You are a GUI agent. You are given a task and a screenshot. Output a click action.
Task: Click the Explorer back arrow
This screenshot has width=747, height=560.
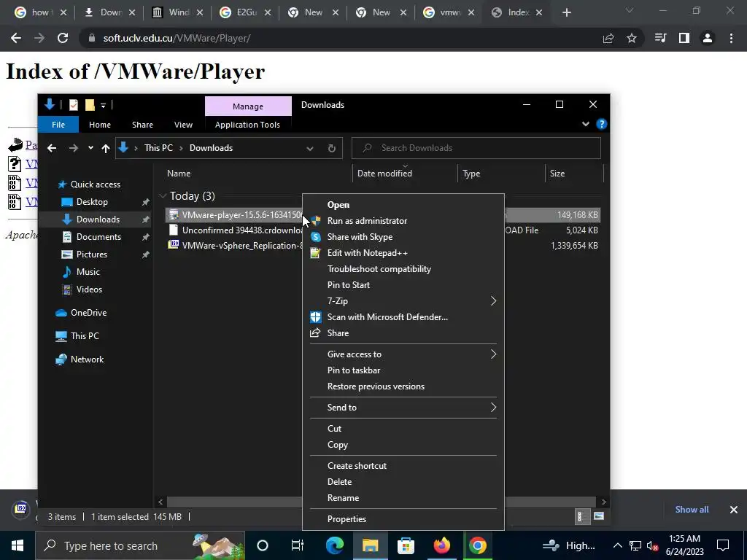(x=52, y=148)
